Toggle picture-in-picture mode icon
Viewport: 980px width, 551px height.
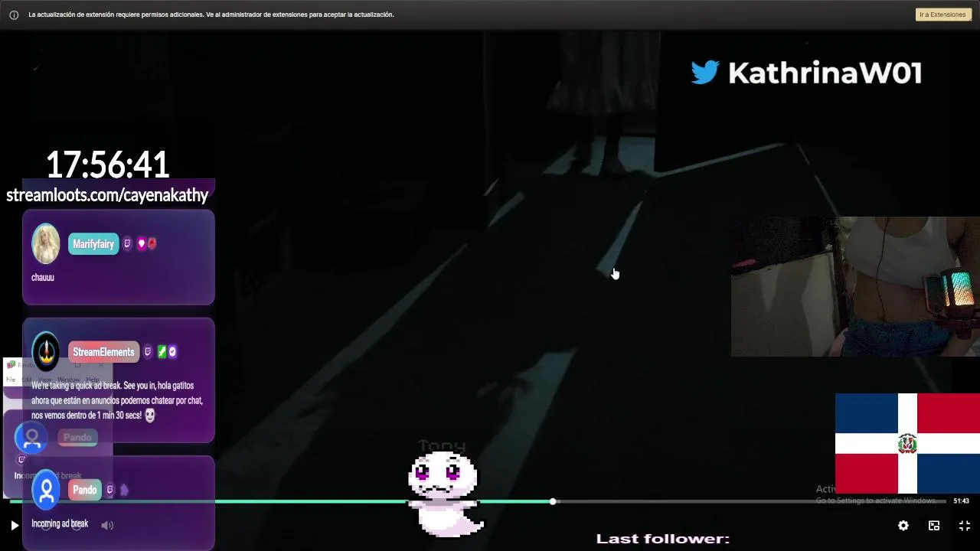(934, 525)
